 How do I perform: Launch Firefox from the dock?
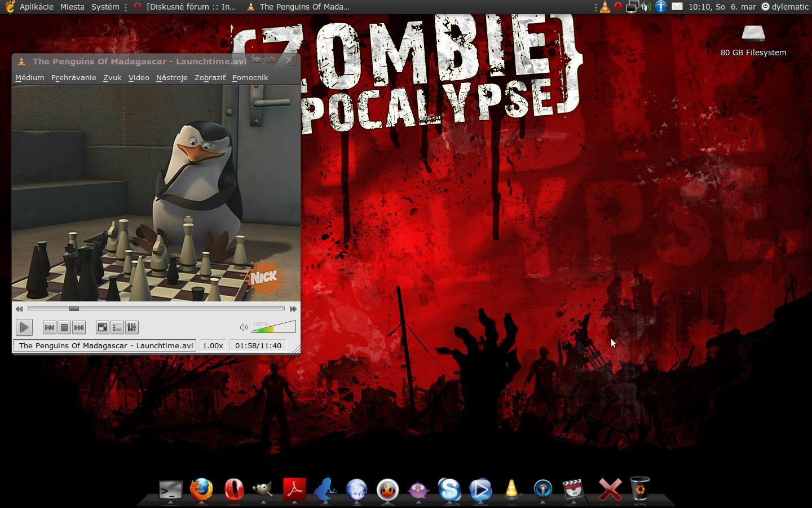tap(201, 489)
